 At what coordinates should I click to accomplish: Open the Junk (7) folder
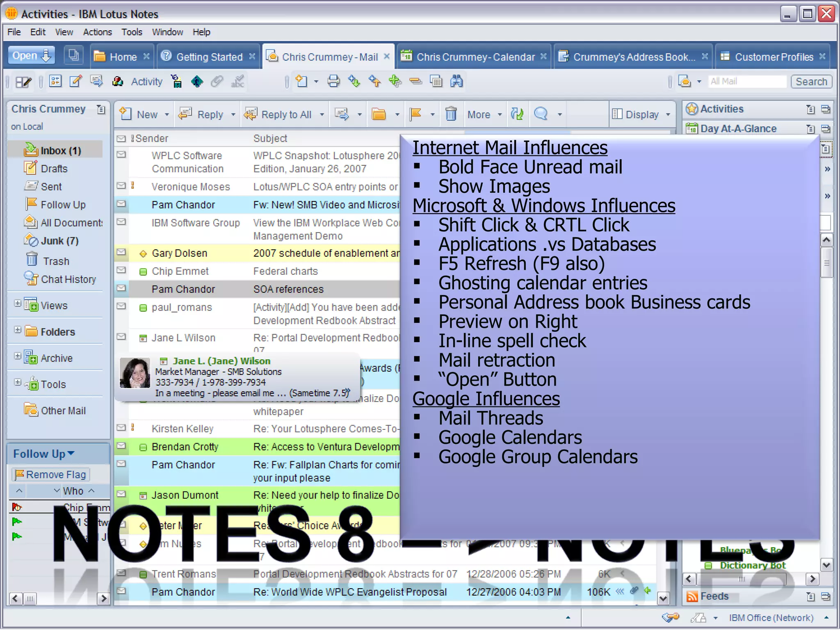tap(59, 241)
